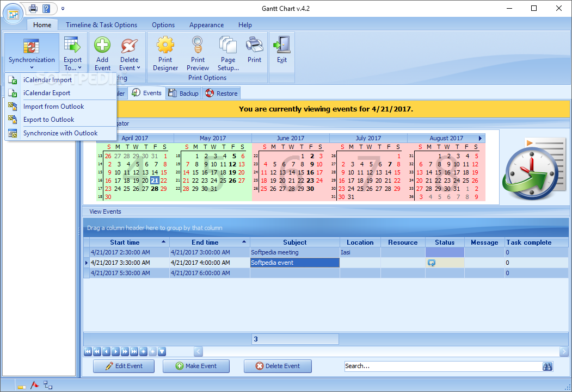
Task: Go to next page in record navigator
Action: point(125,351)
